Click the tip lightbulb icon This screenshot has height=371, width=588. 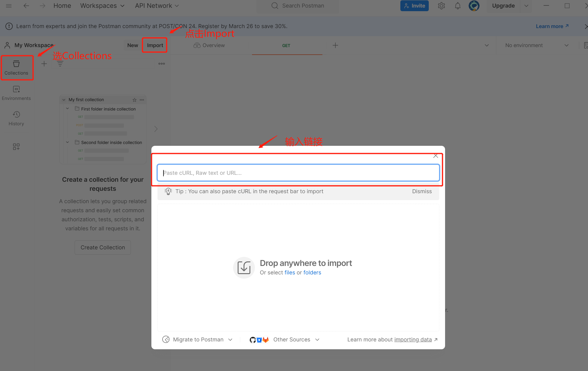pyautogui.click(x=168, y=191)
